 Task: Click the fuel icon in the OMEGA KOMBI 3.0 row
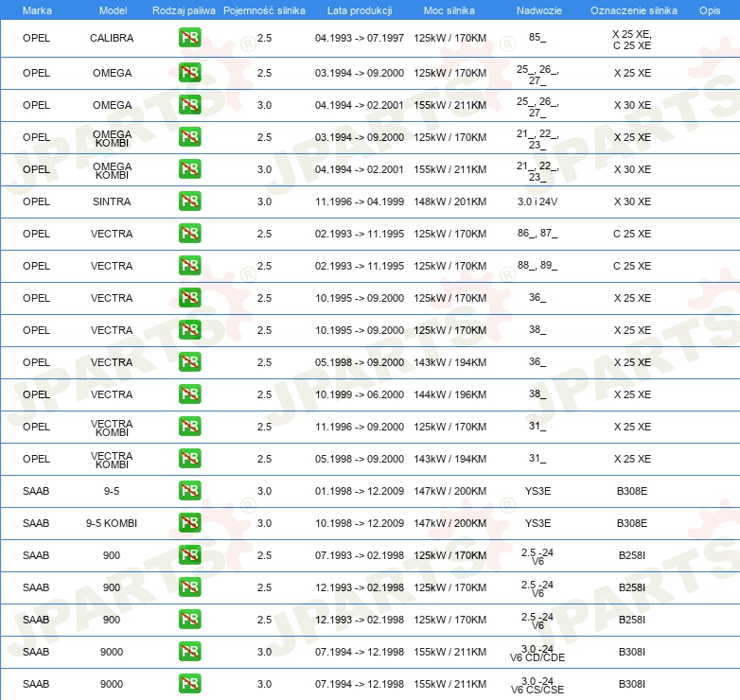tap(189, 169)
